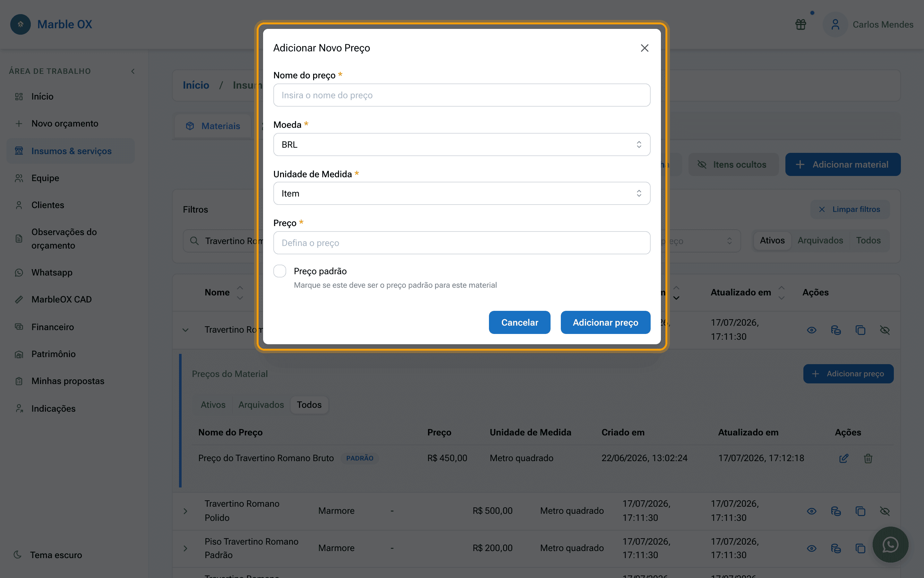Click the Itens ocultos button
This screenshot has height=578, width=924.
[x=733, y=164]
